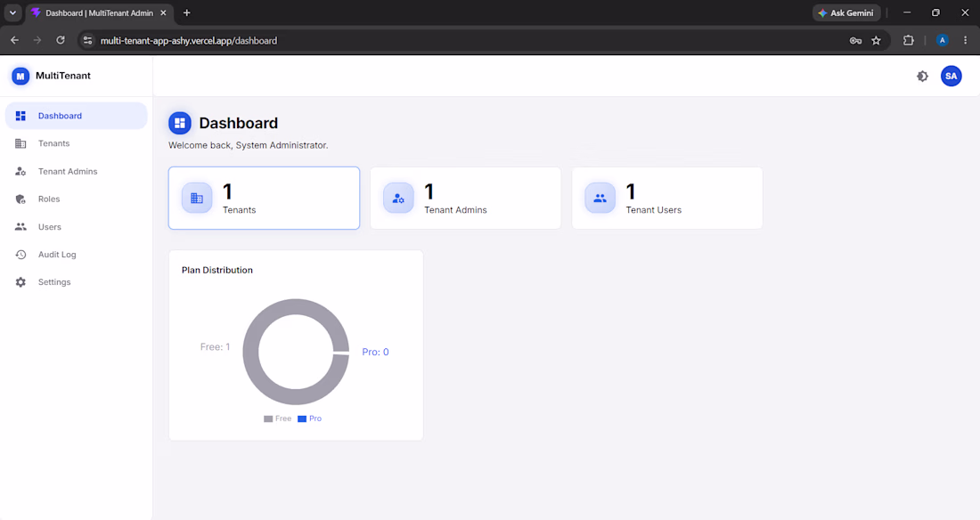Open a new browser tab
980x520 pixels.
[x=186, y=12]
